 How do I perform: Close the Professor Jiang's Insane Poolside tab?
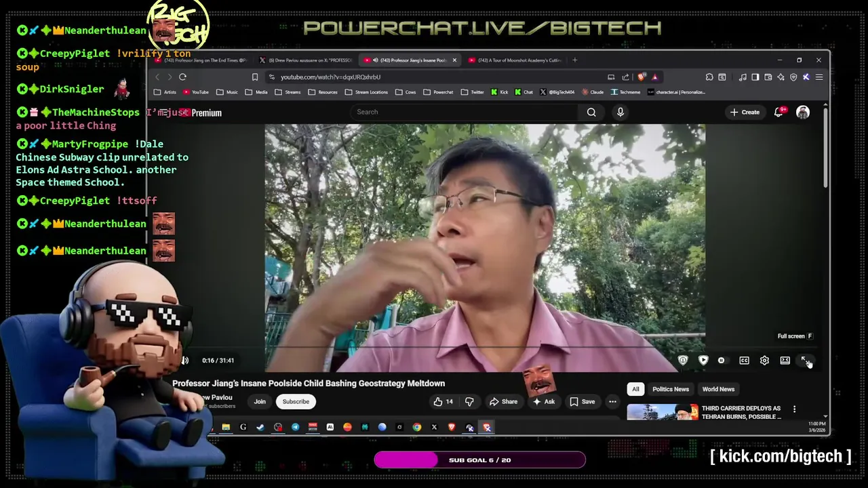(454, 60)
